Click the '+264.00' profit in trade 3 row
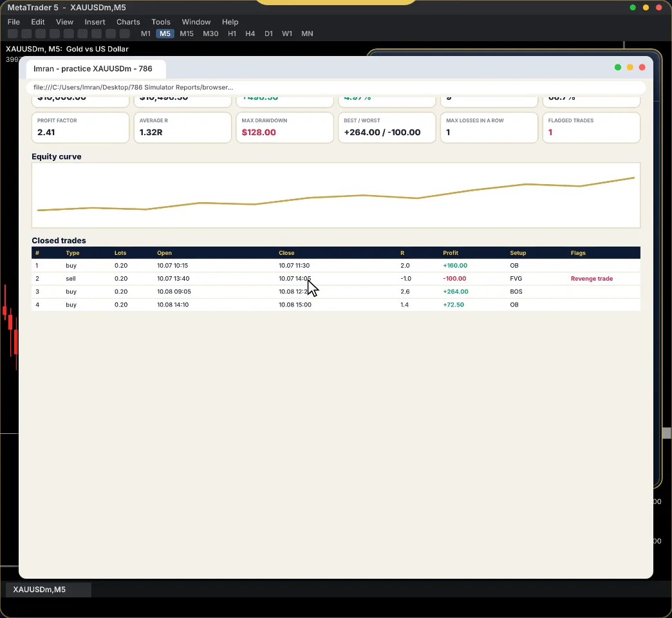This screenshot has width=672, height=618. [x=456, y=292]
